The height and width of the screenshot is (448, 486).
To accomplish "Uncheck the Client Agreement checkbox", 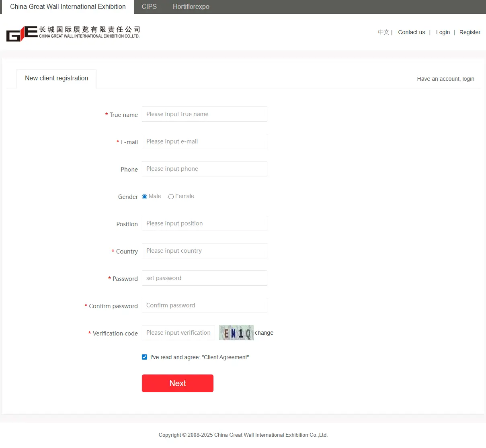I will (145, 357).
